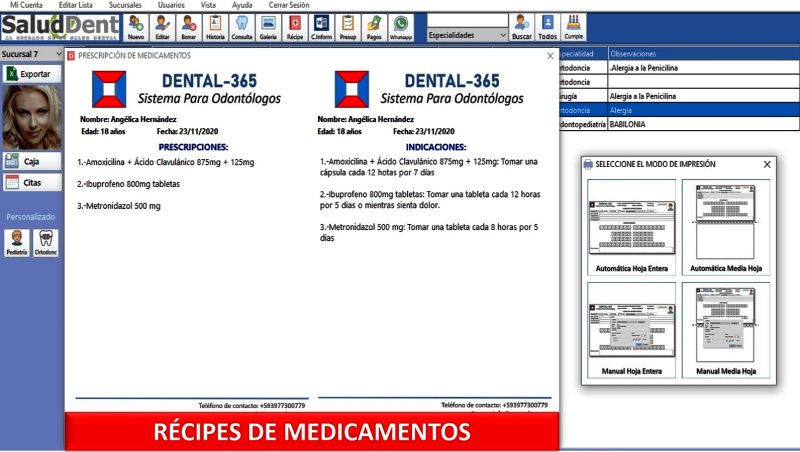Image resolution: width=800 pixels, height=452 pixels.
Task: Select '.Alergia a la Penicilina' first row cell
Action: [x=704, y=68]
